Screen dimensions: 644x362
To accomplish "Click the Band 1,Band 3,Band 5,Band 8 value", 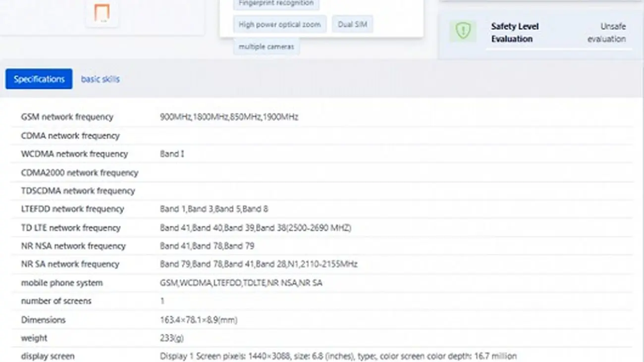I will click(214, 209).
